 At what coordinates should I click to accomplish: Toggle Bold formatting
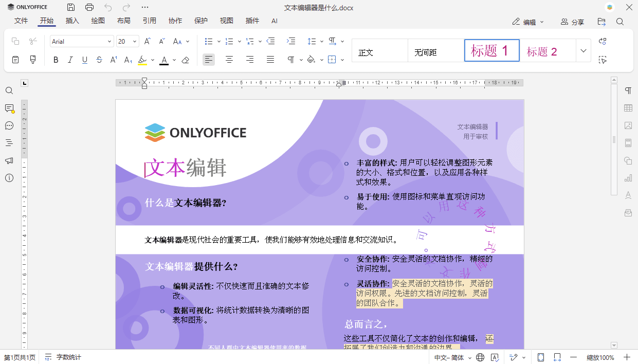point(56,60)
